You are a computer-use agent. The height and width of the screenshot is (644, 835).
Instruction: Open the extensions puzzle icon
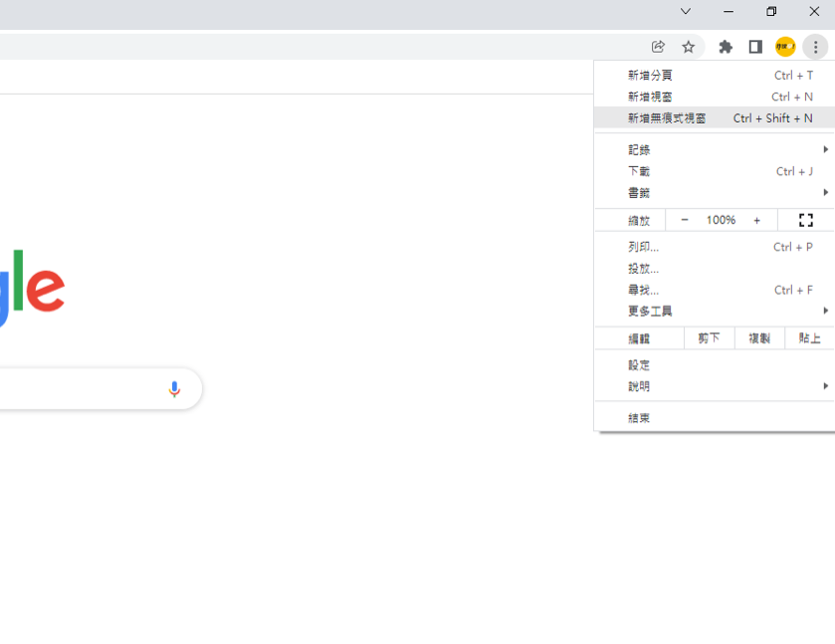726,47
